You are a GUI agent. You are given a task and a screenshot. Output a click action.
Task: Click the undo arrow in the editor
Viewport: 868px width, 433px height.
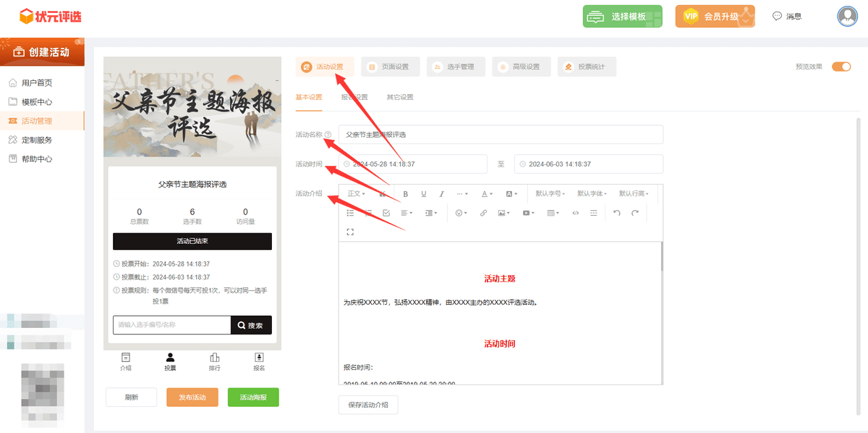(x=616, y=213)
